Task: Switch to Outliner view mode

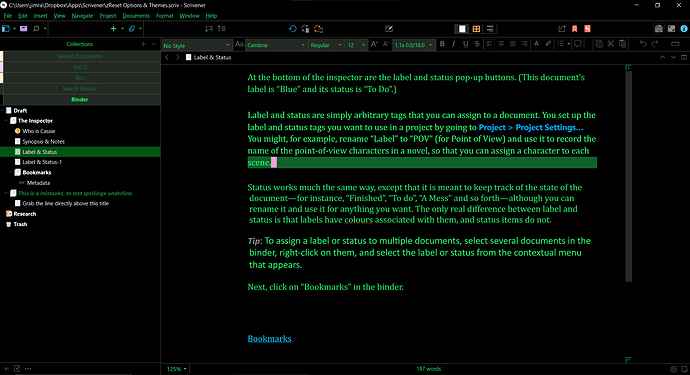Action: coord(490,29)
